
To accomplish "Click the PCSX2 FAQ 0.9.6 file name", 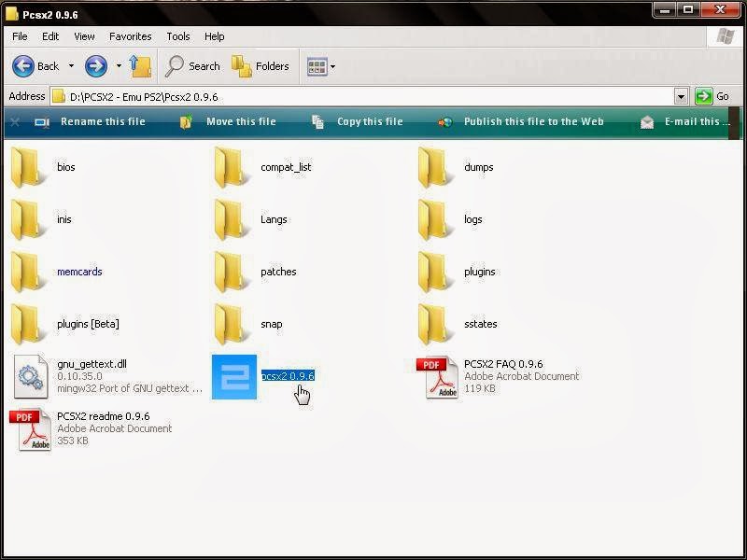I will [x=503, y=364].
